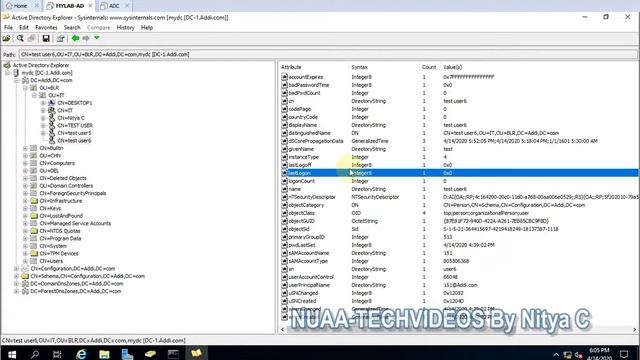This screenshot has width=640, height=360.
Task: Switch to the ADC tab
Action: [114, 6]
